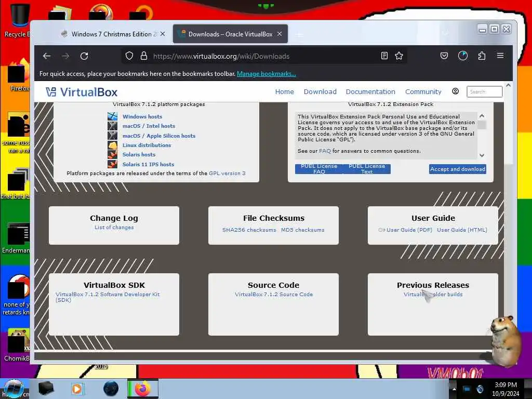
Task: Open Firefox from the taskbar
Action: 143,389
